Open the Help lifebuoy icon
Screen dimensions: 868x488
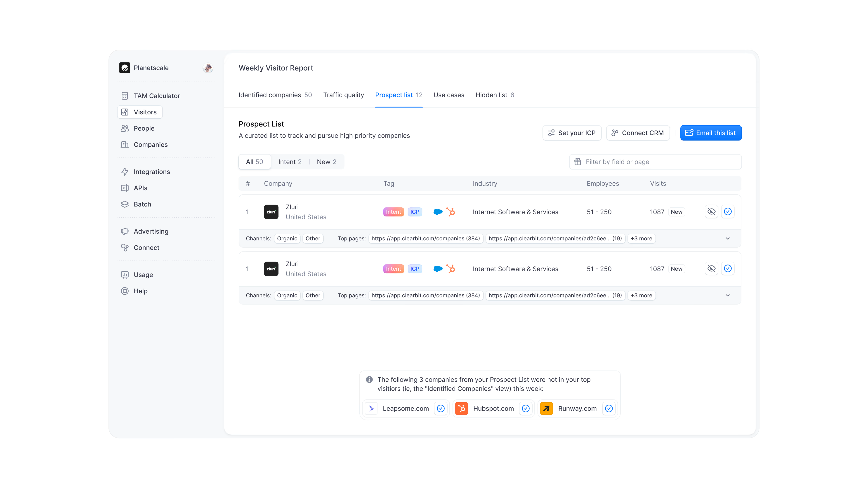click(x=125, y=291)
